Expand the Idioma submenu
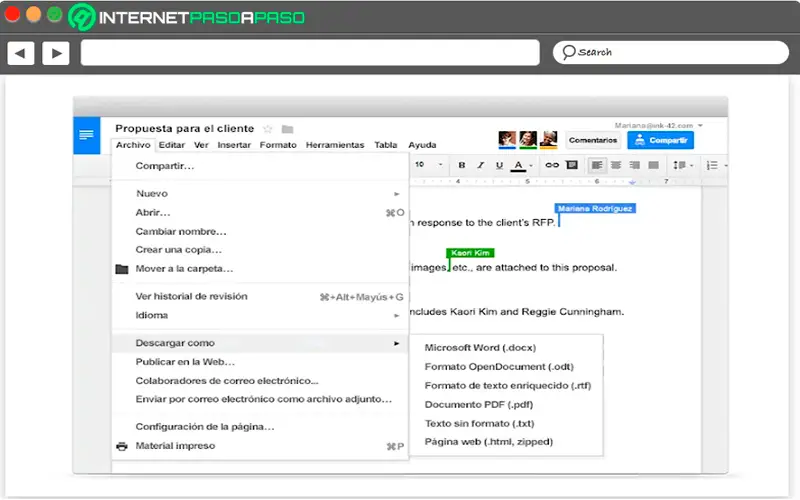Screen dimensions: 800x500 [260, 315]
